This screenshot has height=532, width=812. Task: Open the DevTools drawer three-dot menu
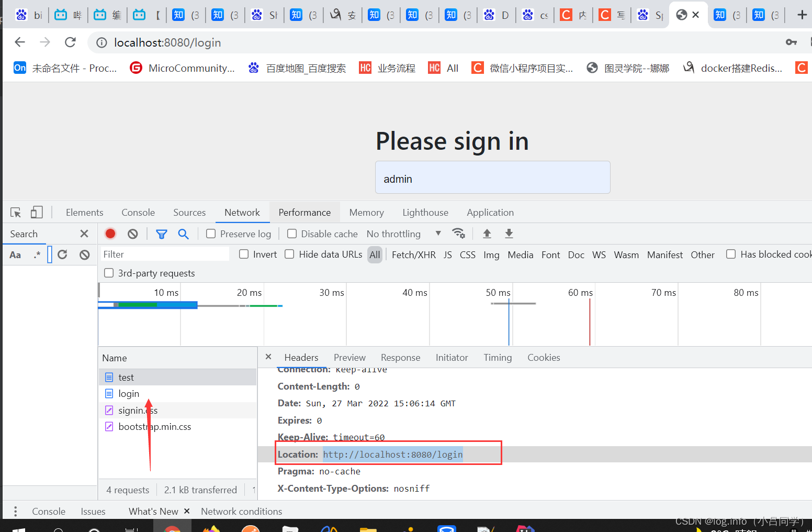[x=16, y=511]
